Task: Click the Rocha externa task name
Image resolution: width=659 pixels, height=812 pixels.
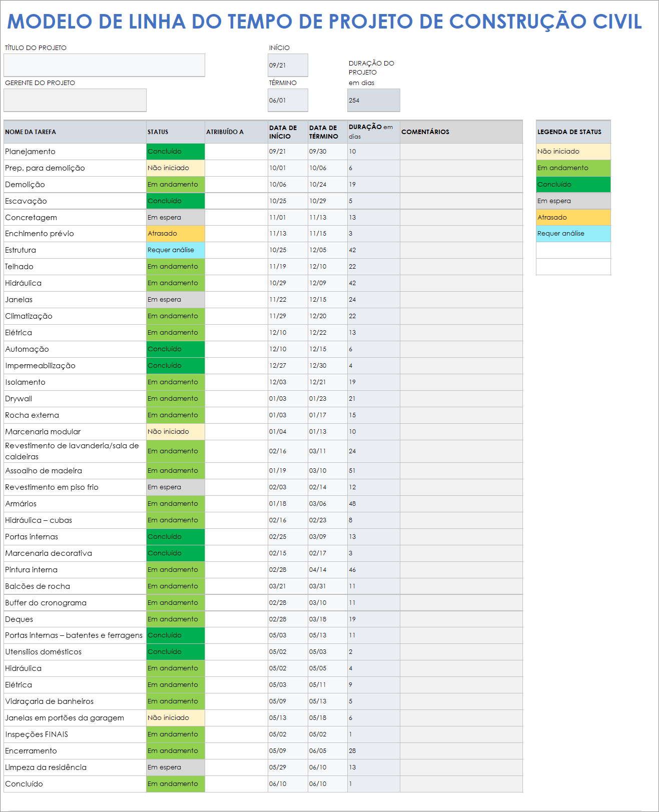Action: [75, 415]
